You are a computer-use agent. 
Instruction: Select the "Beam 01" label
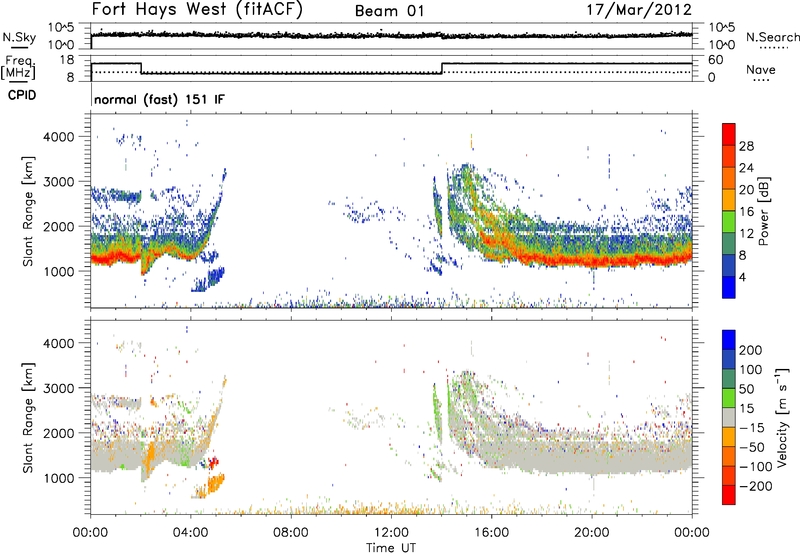pyautogui.click(x=389, y=11)
